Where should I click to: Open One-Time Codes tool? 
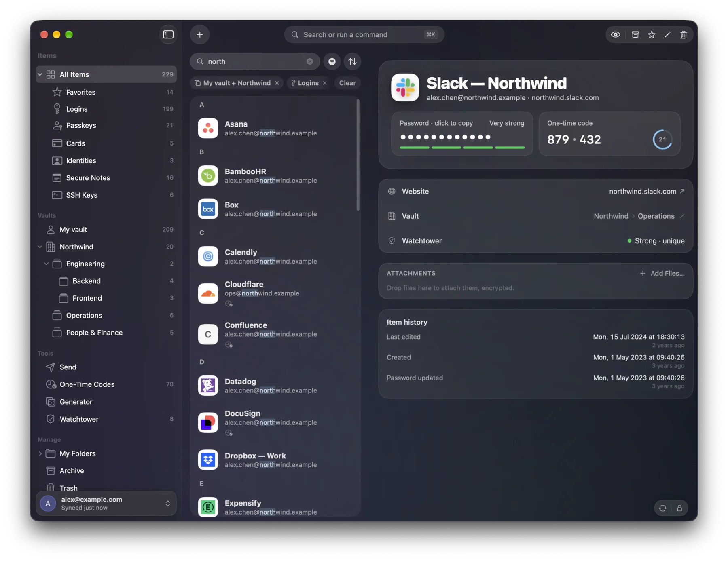tap(106, 384)
